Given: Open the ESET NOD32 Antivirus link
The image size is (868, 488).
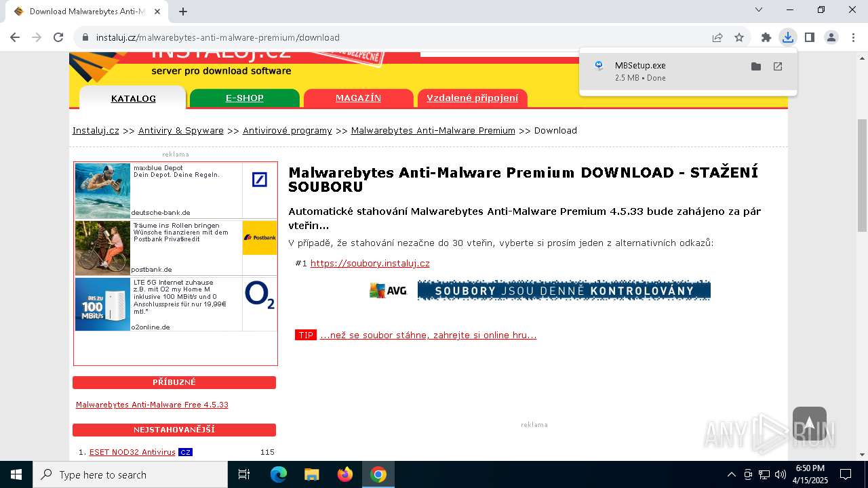Looking at the screenshot, I should (132, 452).
